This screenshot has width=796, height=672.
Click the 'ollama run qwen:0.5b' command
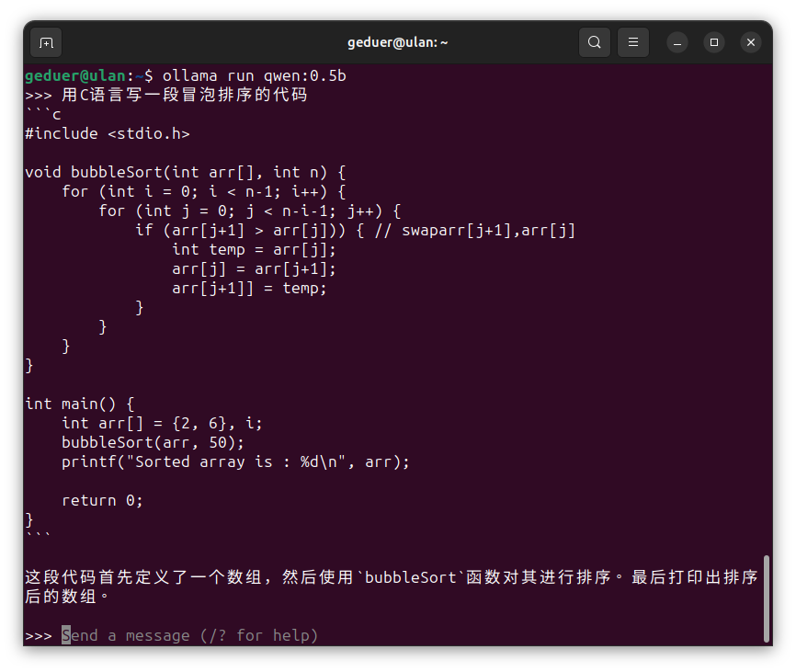[x=254, y=76]
